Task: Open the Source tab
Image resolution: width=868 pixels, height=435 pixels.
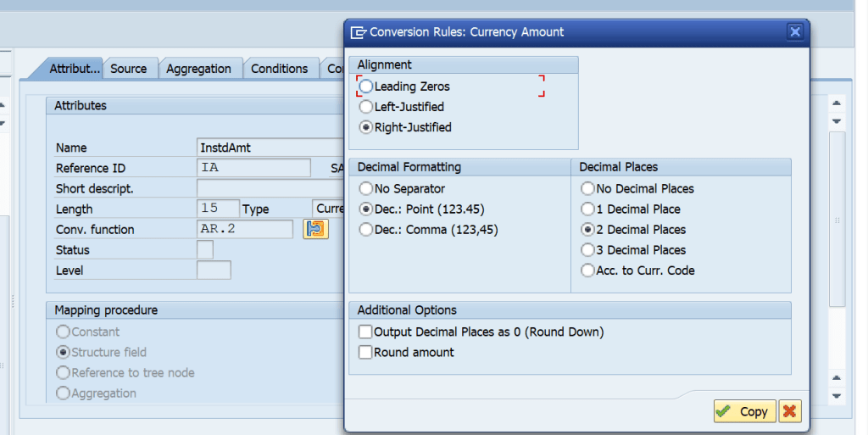Action: pos(131,69)
